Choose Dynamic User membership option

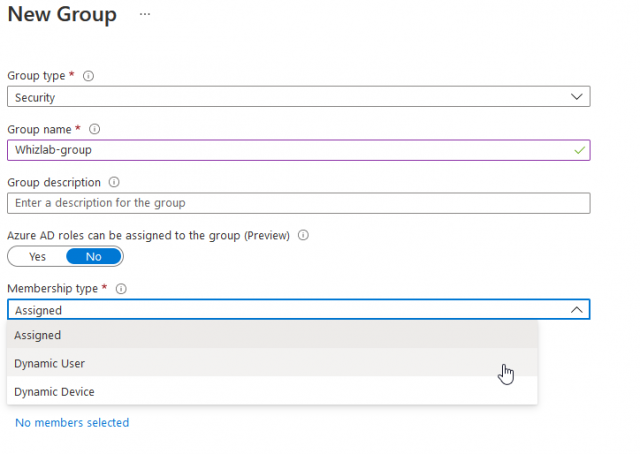coord(49,364)
